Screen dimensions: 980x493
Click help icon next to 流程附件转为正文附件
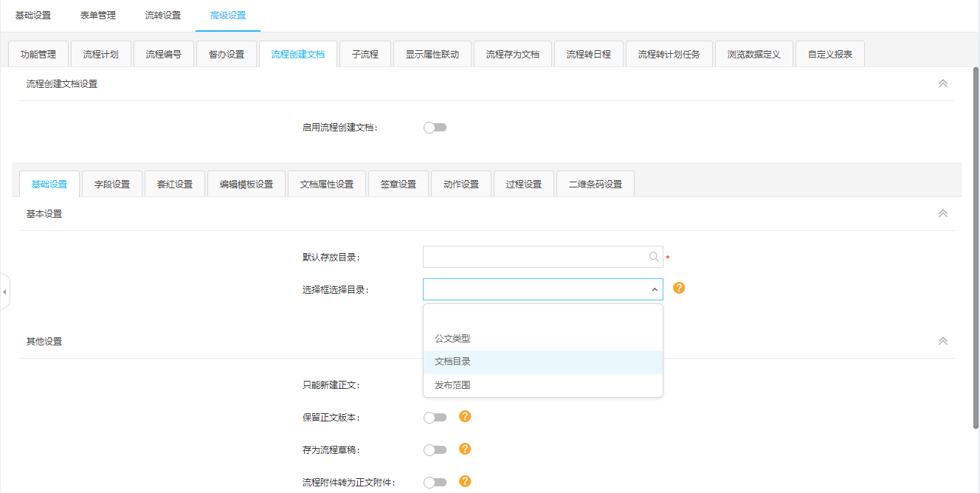pyautogui.click(x=465, y=481)
